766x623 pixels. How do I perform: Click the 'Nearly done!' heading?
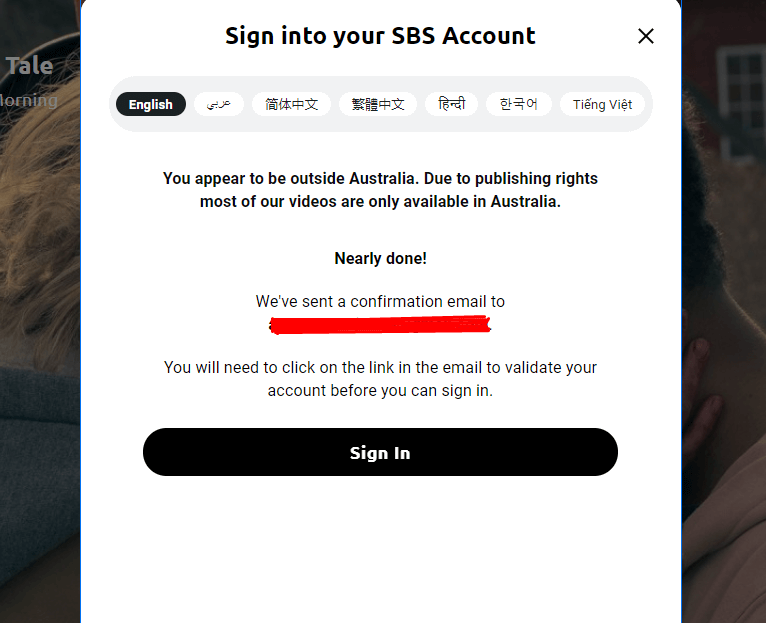[x=380, y=258]
